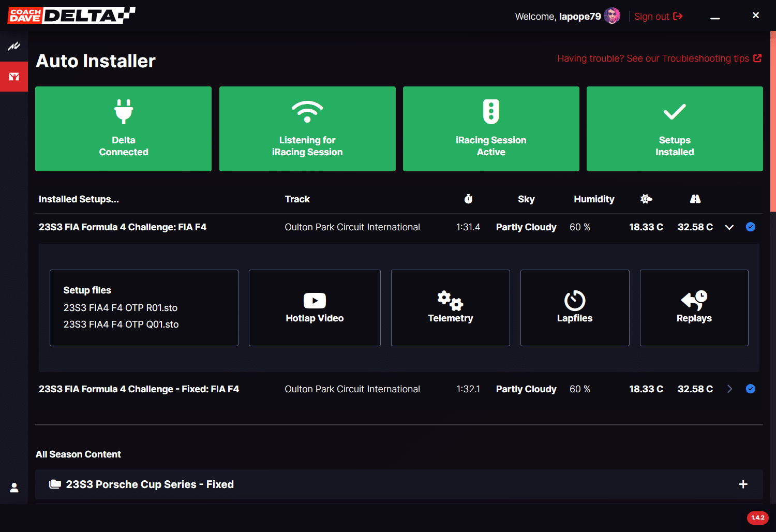Click the 23S3 FIA Formula 4 Challenge - Fixed title
This screenshot has height=532, width=776.
[x=139, y=389]
